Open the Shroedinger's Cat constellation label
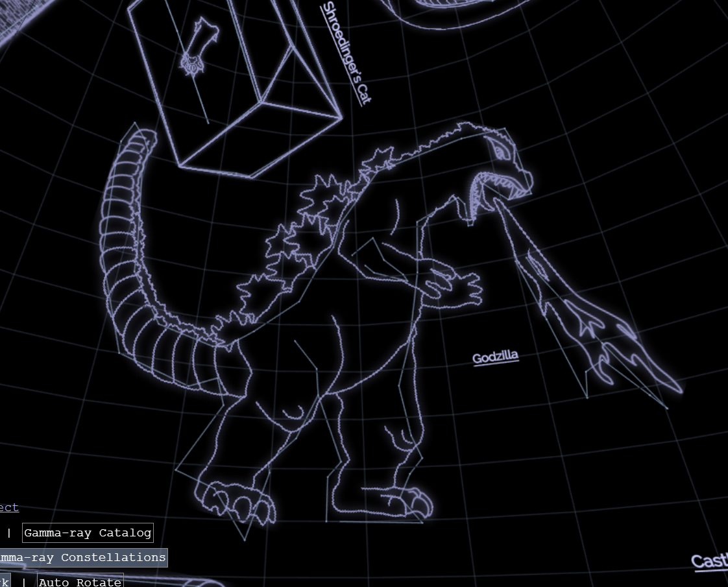 (346, 52)
